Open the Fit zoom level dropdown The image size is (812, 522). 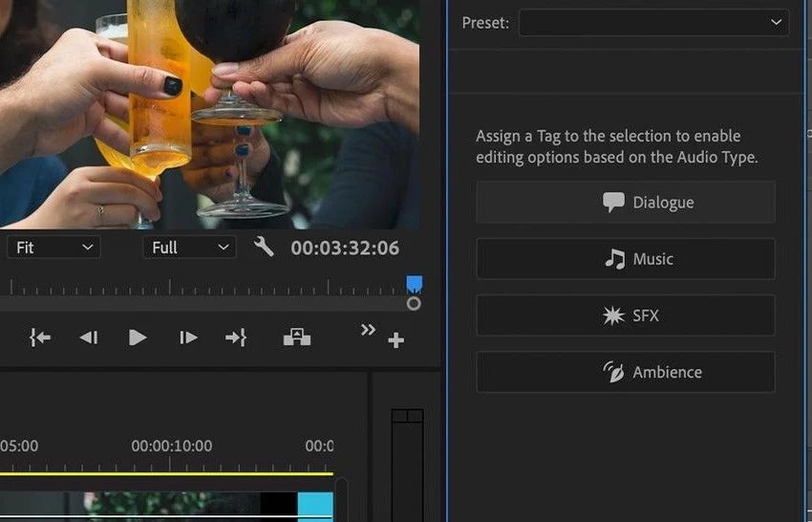(53, 248)
